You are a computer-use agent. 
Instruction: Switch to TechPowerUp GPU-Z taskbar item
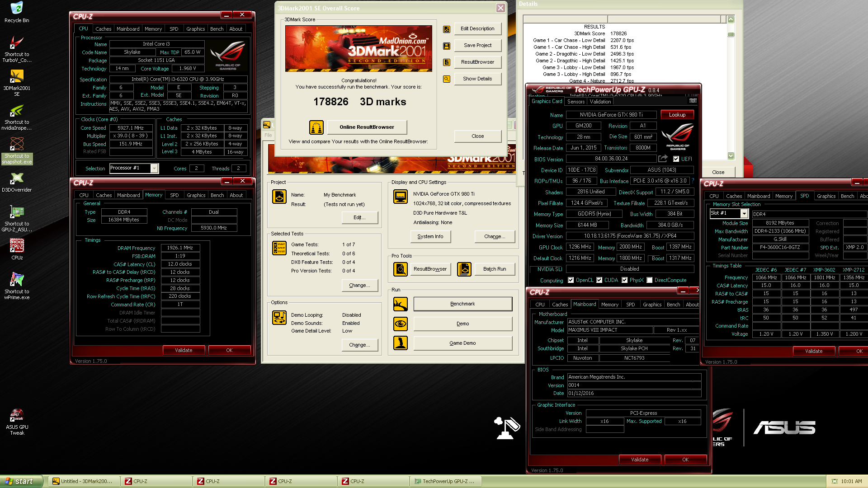click(x=446, y=481)
